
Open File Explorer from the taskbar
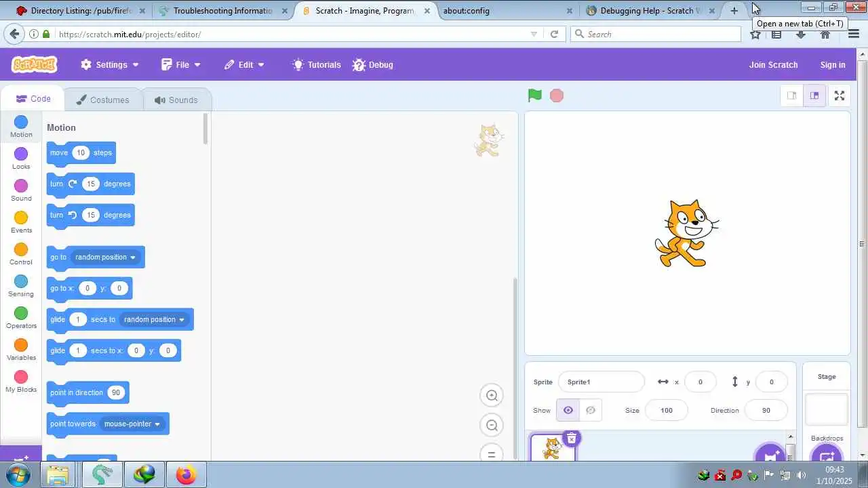(x=58, y=474)
